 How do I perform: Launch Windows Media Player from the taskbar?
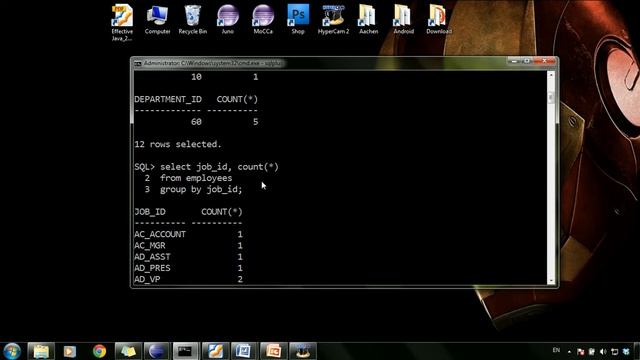click(x=70, y=351)
